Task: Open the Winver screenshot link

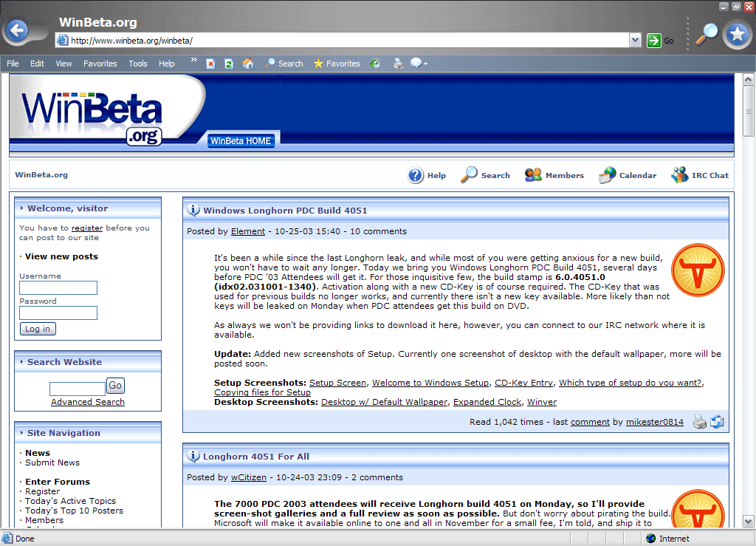Action: (x=542, y=402)
